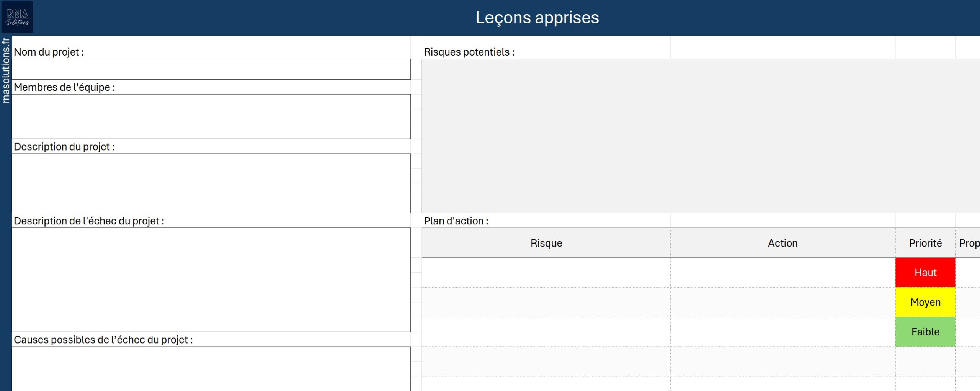This screenshot has height=391, width=980.
Task: Select Action cell in the Moyen row
Action: (782, 302)
